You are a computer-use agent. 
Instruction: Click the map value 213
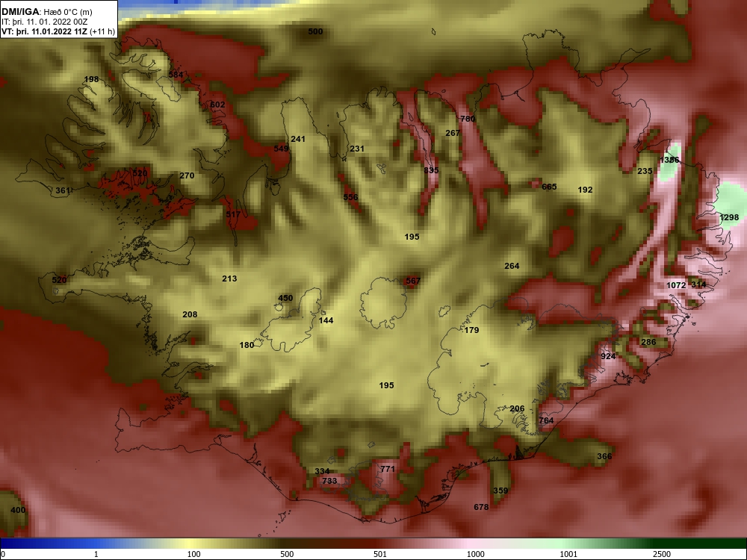click(229, 278)
